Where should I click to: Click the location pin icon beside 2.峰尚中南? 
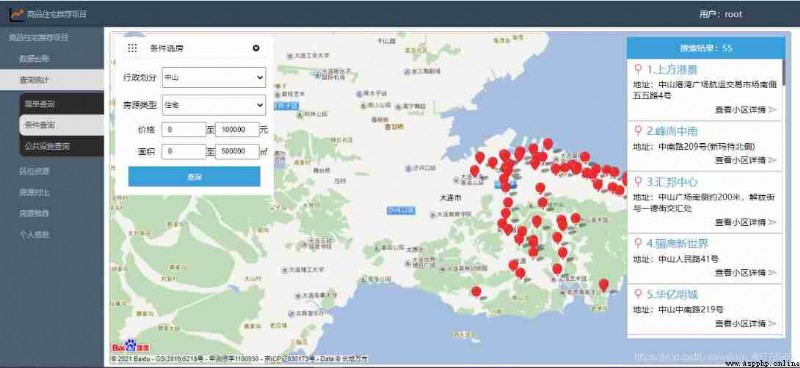[x=638, y=131]
